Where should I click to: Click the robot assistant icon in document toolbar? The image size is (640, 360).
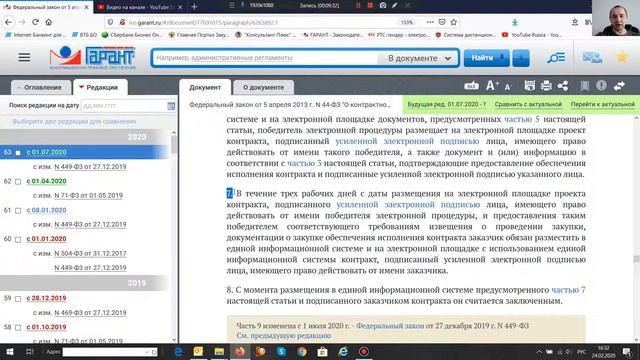[471, 86]
